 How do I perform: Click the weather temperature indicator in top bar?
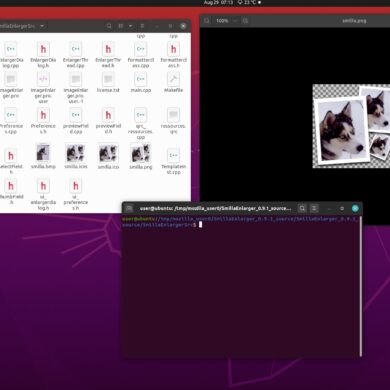[247, 3]
